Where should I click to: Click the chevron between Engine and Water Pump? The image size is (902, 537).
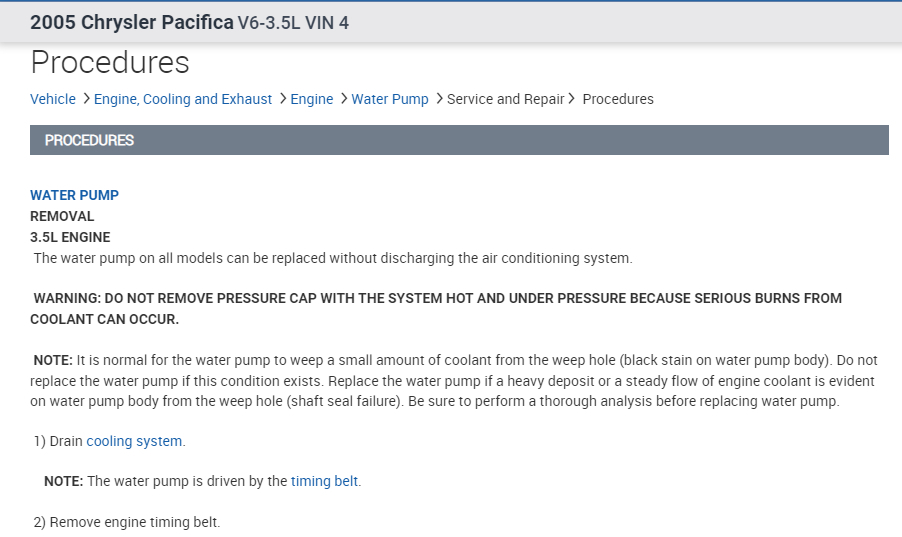344,99
